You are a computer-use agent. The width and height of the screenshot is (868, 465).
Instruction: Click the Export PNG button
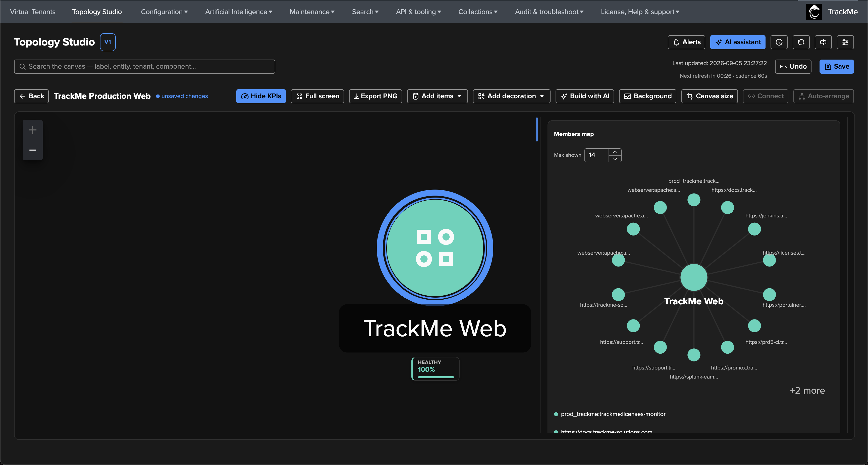(x=375, y=96)
